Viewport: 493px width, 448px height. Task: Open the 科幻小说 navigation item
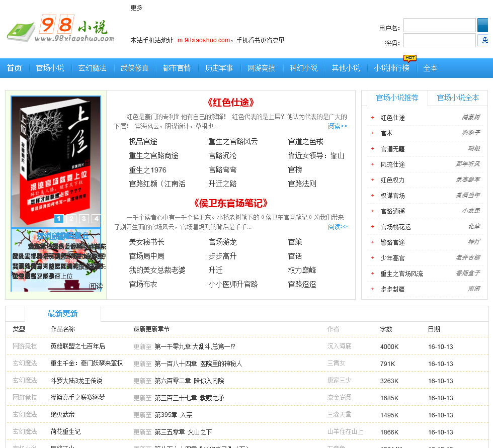[x=303, y=68]
